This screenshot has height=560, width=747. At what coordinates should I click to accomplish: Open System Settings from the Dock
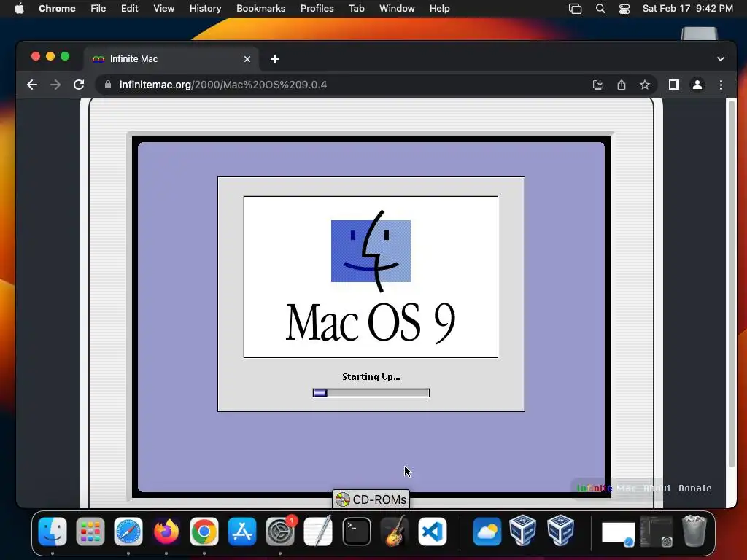pos(280,532)
